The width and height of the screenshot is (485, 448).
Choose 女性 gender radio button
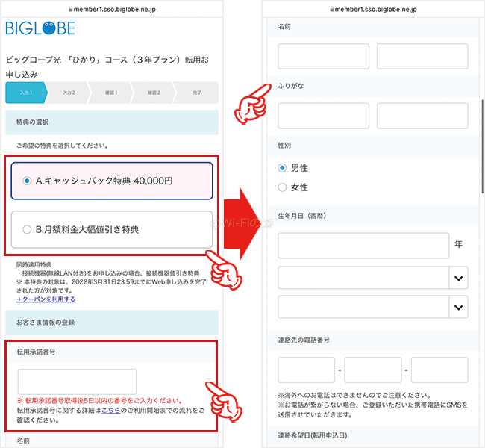[x=282, y=187]
